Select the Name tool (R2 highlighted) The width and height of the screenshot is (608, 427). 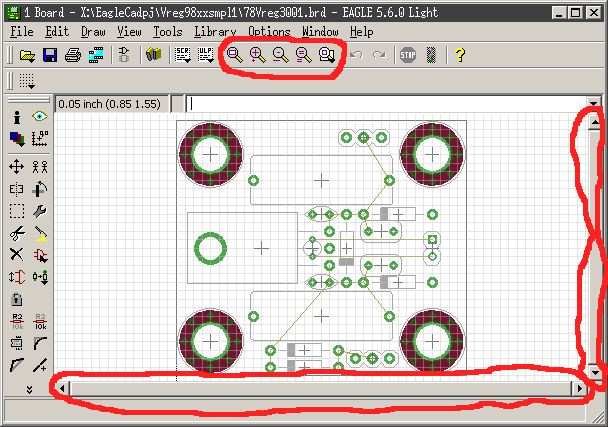pos(17,322)
